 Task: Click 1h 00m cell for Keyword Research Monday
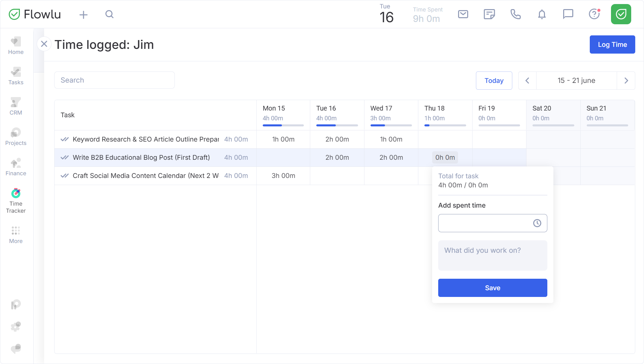pyautogui.click(x=283, y=139)
